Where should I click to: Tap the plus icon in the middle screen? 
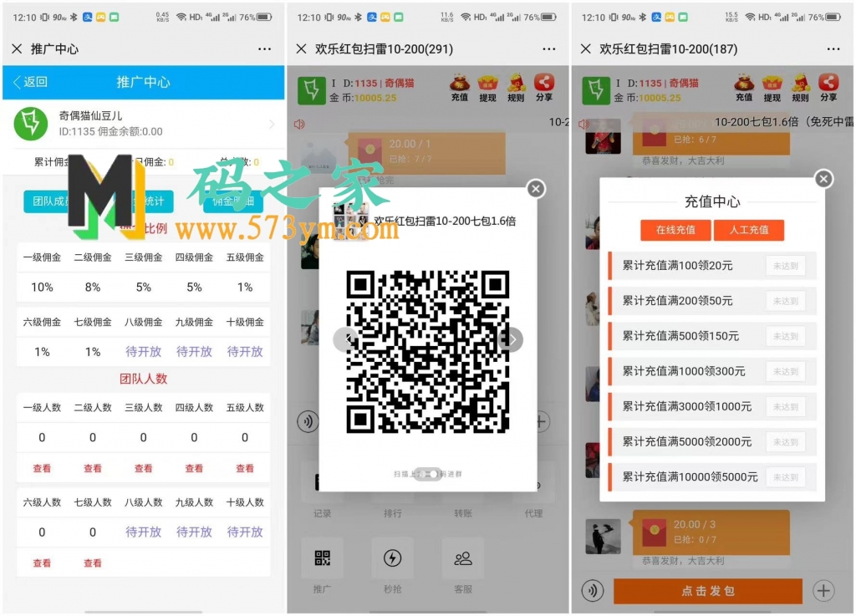tap(541, 422)
